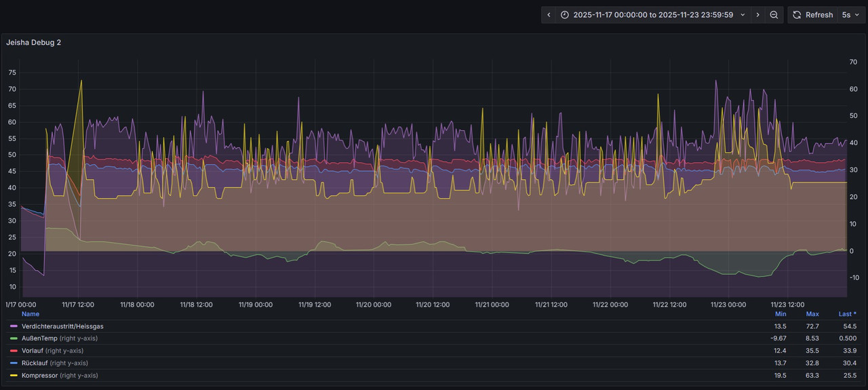The height and width of the screenshot is (390, 868).
Task: Toggle AußenTemp series visibility in legend
Action: point(40,338)
